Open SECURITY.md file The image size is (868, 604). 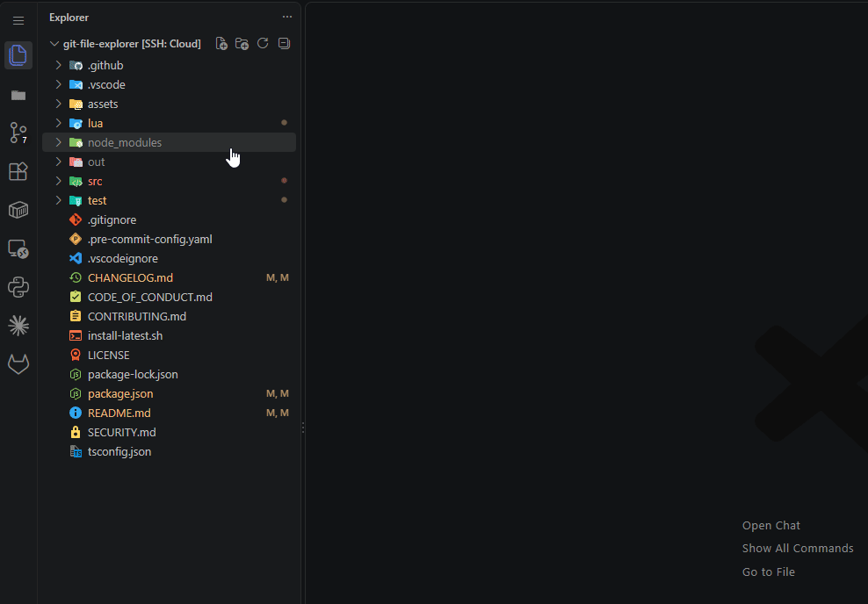169,433
